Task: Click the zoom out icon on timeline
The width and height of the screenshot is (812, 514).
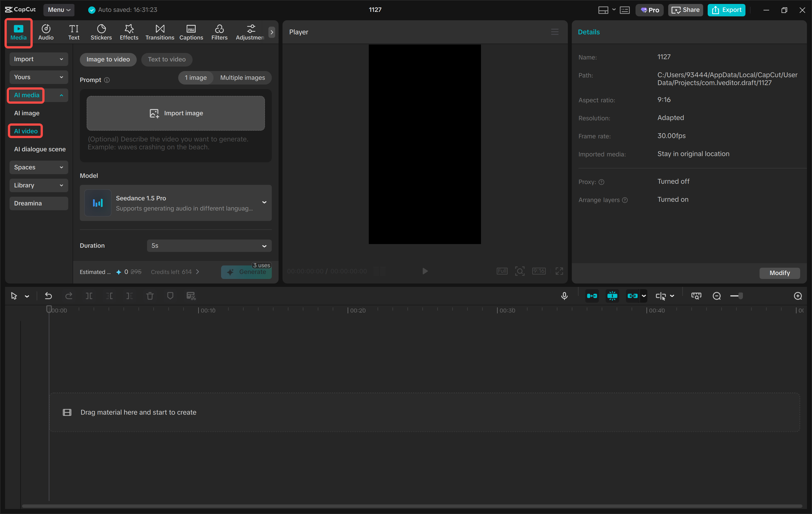Action: [x=717, y=296]
